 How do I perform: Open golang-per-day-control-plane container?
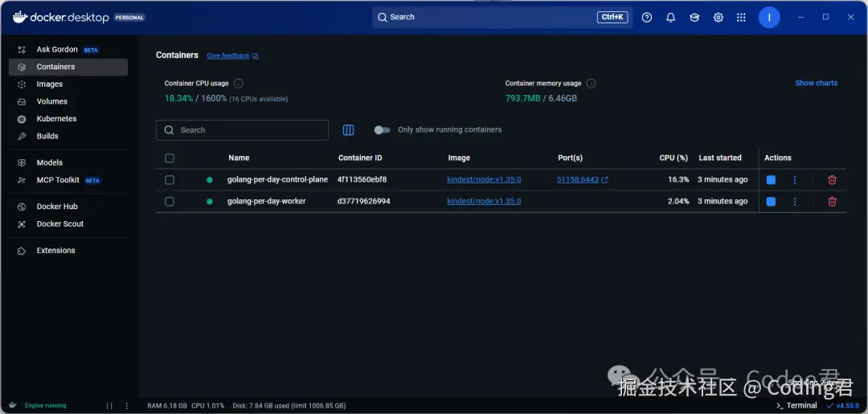tap(277, 179)
